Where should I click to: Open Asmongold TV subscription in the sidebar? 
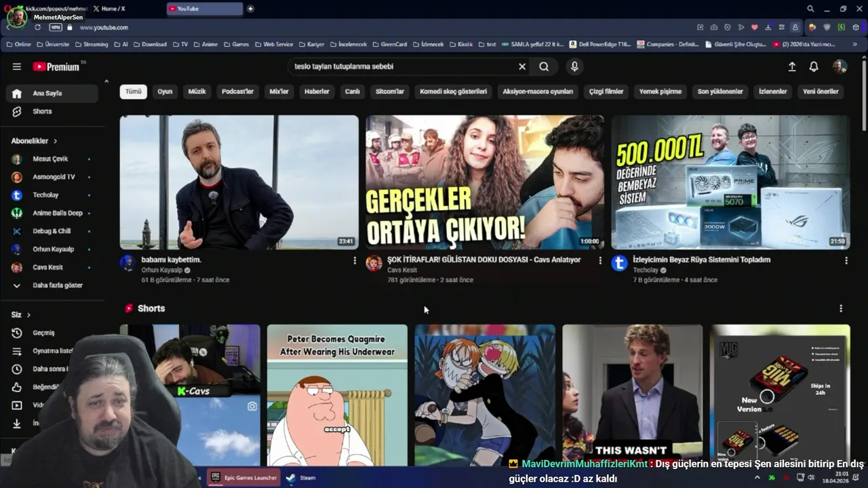52,177
